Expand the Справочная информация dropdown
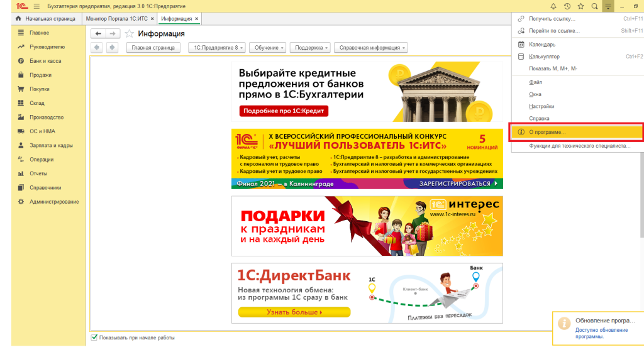The image size is (644, 362). click(370, 47)
